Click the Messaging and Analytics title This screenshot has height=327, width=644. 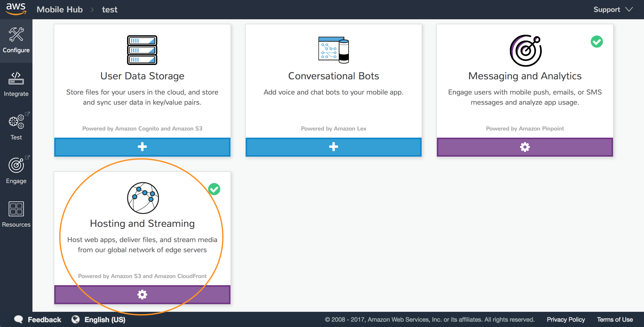pyautogui.click(x=525, y=76)
